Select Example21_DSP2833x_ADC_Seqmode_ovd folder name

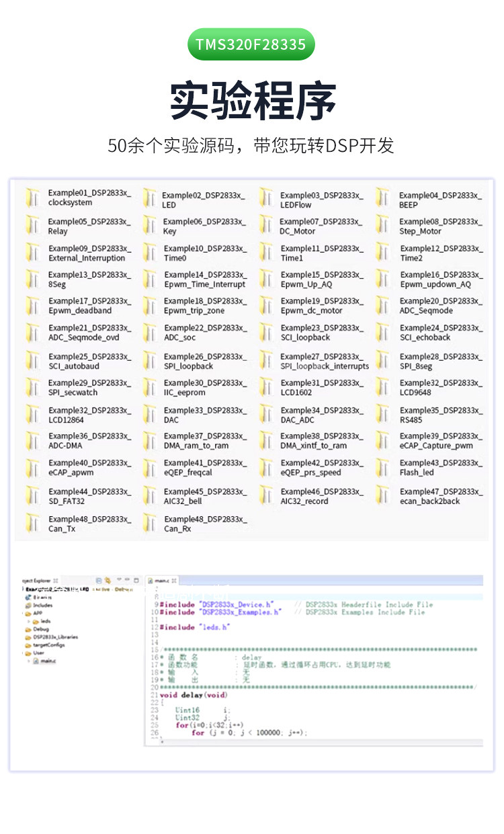(x=89, y=333)
